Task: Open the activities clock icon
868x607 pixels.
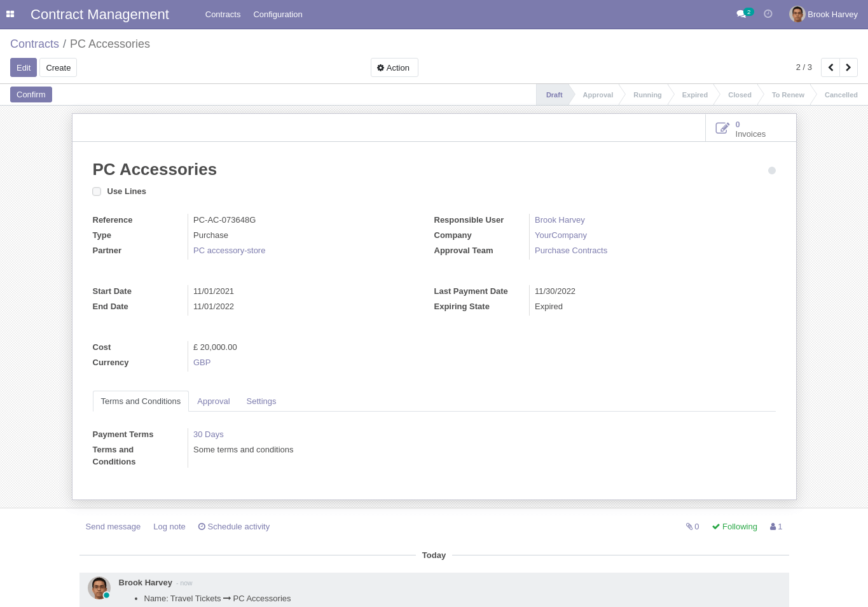Action: tap(768, 14)
